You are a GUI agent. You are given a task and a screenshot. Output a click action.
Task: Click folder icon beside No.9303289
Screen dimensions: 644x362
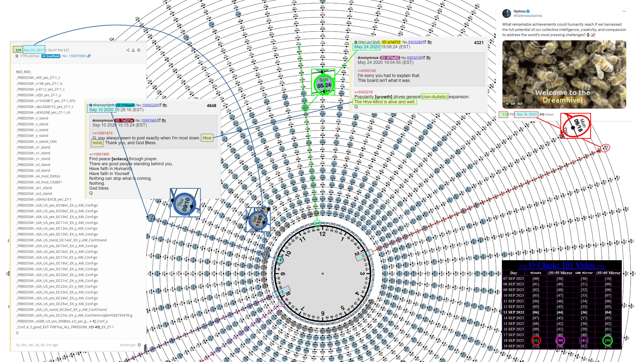430,42
